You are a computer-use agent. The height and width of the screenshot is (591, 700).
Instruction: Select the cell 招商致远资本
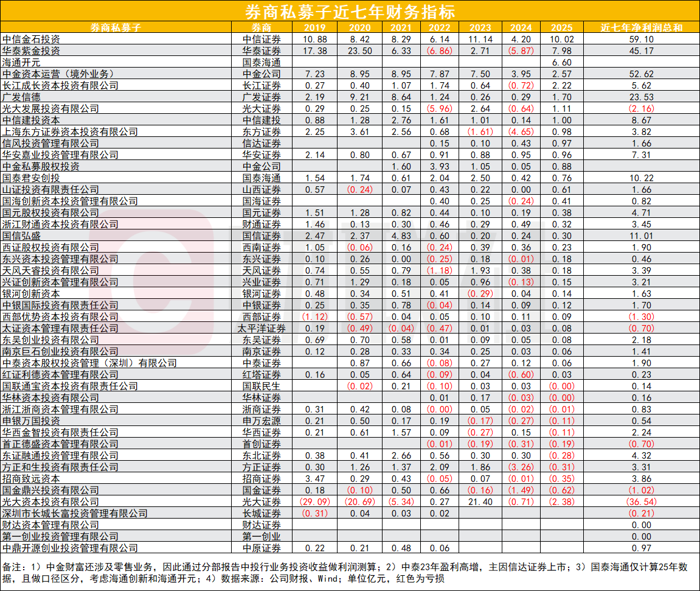pyautogui.click(x=31, y=479)
